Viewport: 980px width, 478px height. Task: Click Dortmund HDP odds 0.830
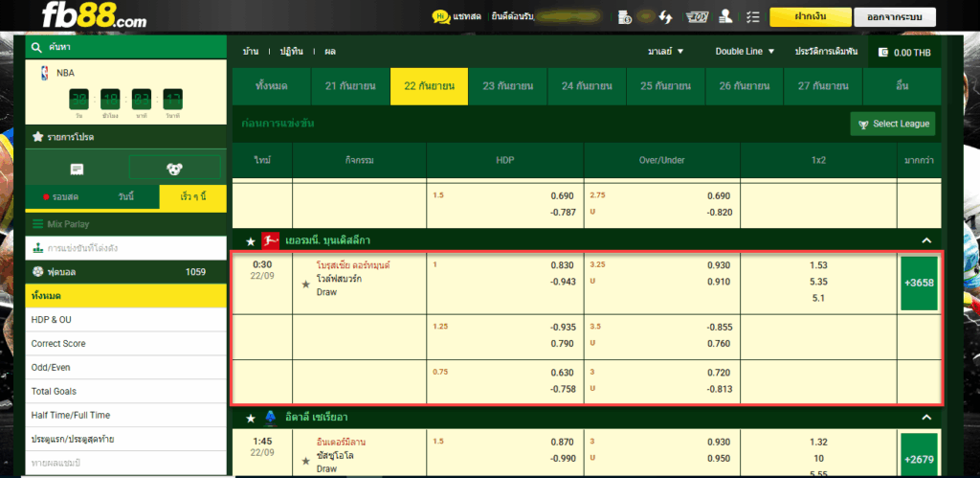coord(562,265)
